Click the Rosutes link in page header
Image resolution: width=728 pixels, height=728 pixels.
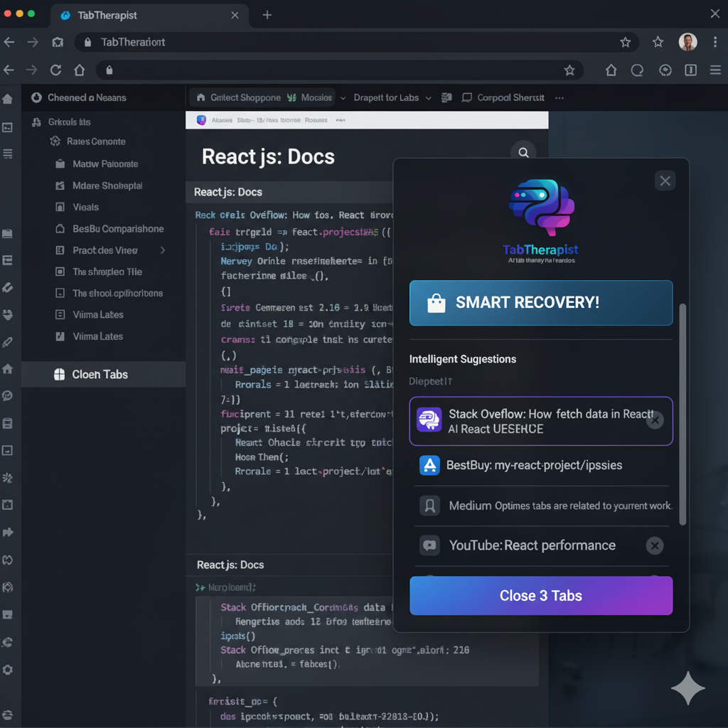click(316, 120)
